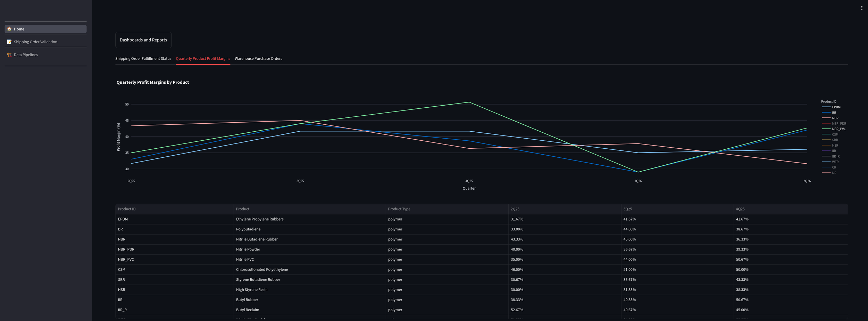The image size is (868, 321).
Task: Click the Ethylene Propylene Rubbers cell
Action: tap(310, 219)
